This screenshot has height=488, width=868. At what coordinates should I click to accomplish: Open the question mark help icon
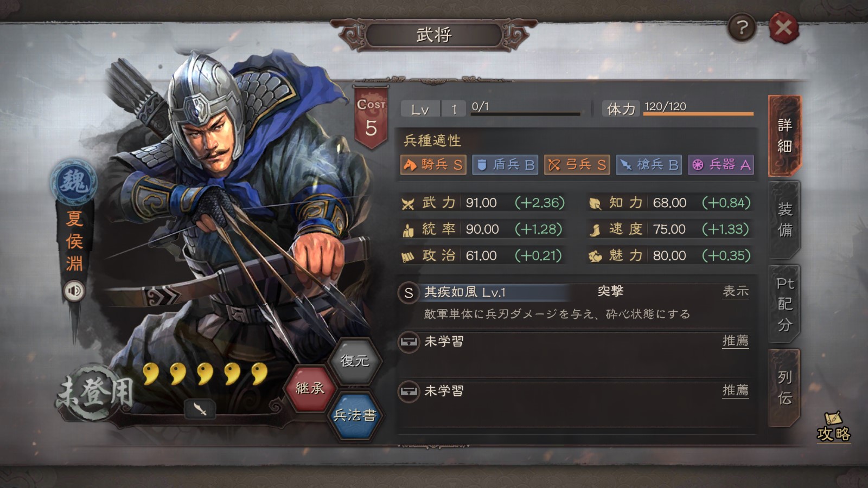[x=742, y=28]
